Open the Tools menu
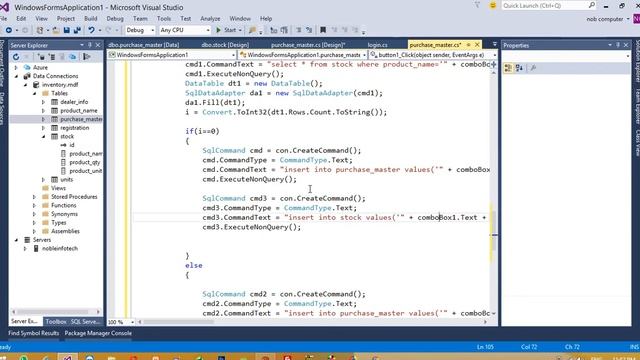The image size is (640, 360). click(164, 18)
